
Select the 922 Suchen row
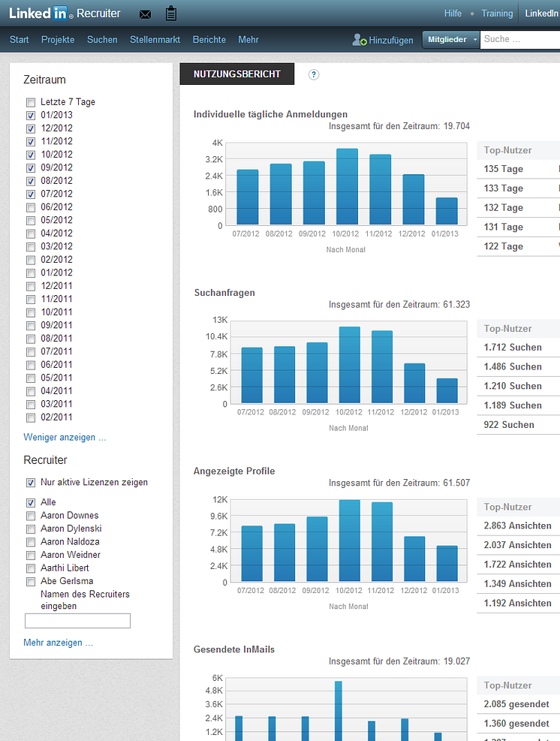519,425
